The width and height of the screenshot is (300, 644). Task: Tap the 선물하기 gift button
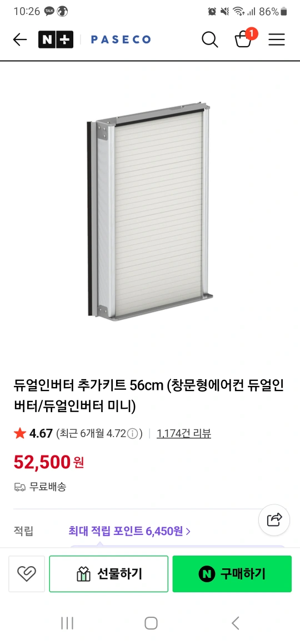[x=109, y=574]
